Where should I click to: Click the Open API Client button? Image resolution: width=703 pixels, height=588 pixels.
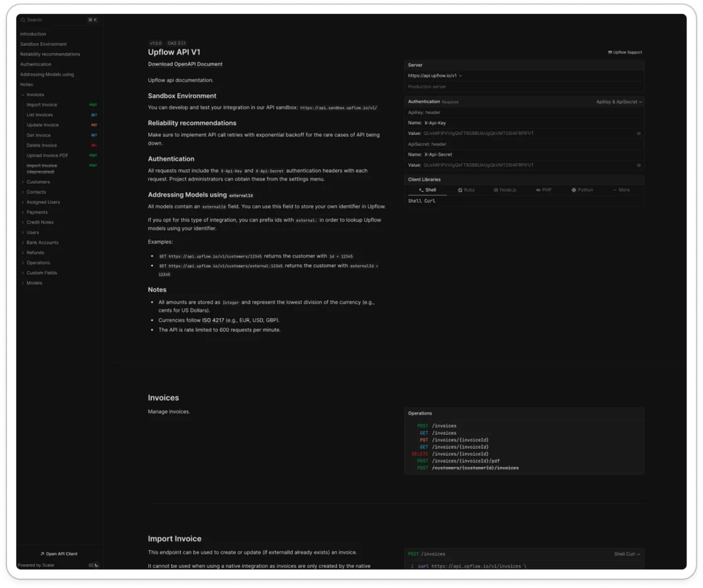(x=59, y=554)
